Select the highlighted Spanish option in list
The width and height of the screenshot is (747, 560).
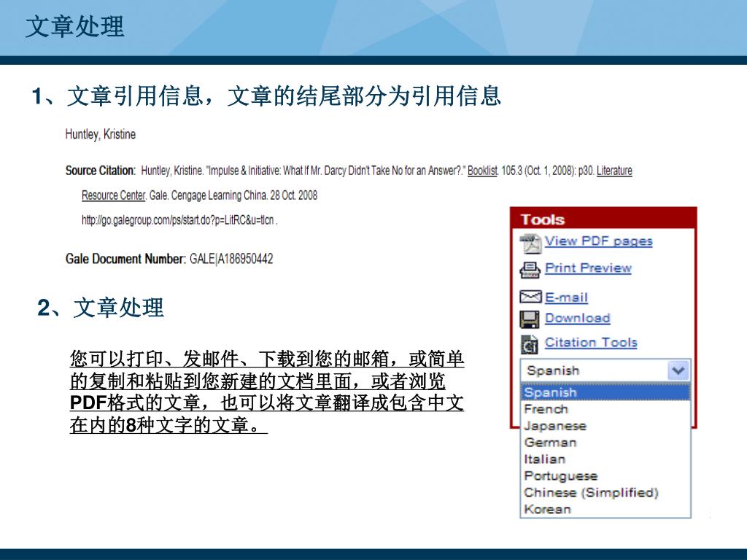[605, 392]
